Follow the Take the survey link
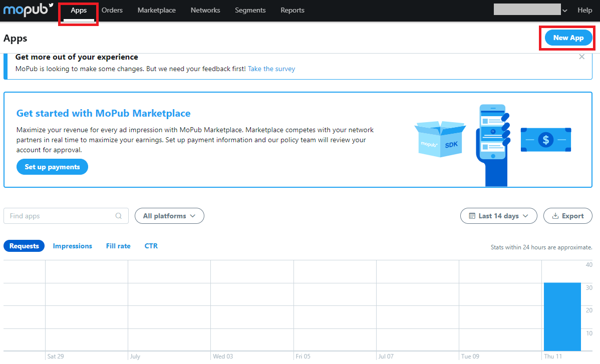The width and height of the screenshot is (600, 364). pos(271,69)
